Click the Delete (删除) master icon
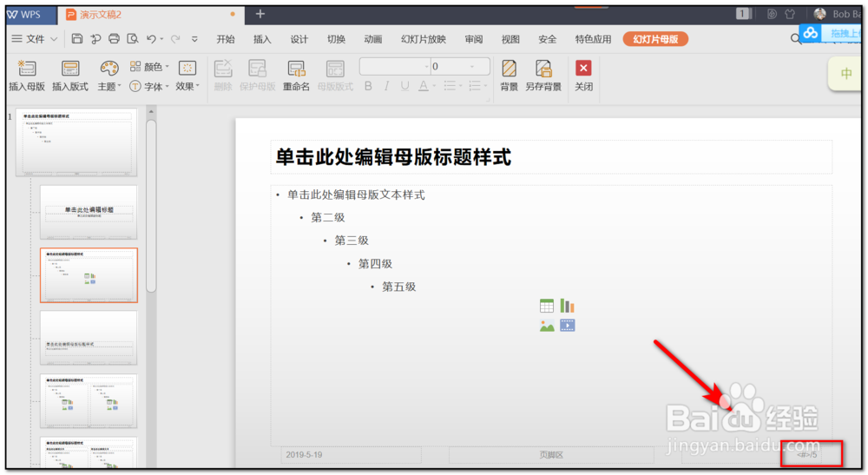 (x=223, y=69)
